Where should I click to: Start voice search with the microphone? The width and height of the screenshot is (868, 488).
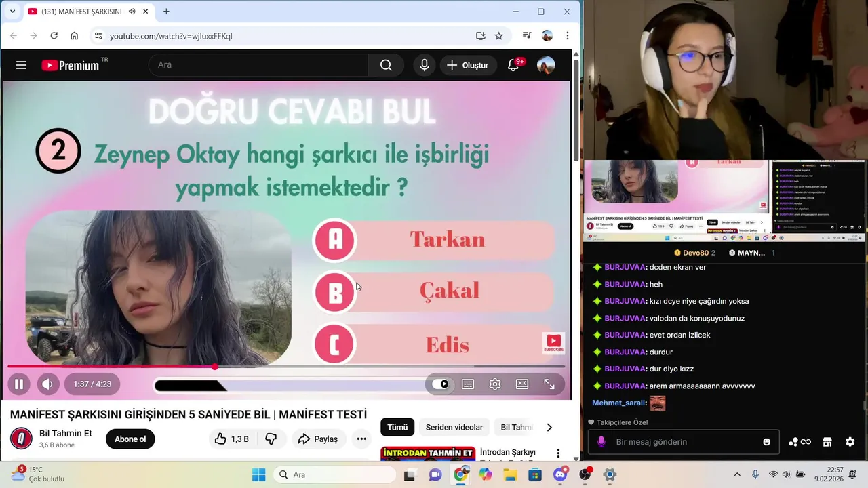tap(425, 65)
